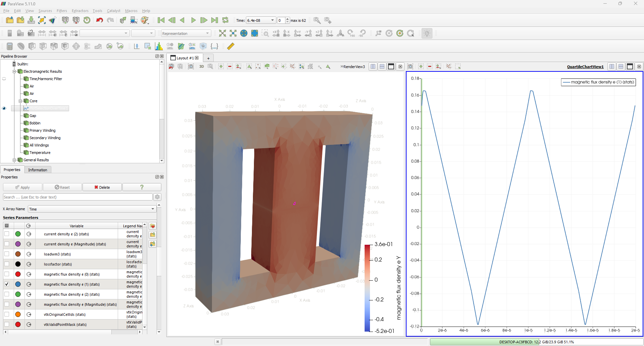Select the ruler measurement tool
The width and height of the screenshot is (644, 346).
pyautogui.click(x=230, y=46)
